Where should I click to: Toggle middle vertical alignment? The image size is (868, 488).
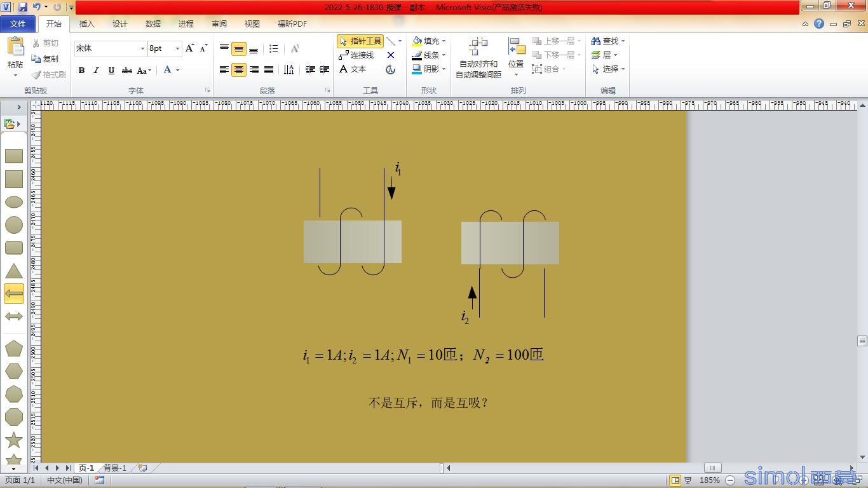[x=239, y=48]
